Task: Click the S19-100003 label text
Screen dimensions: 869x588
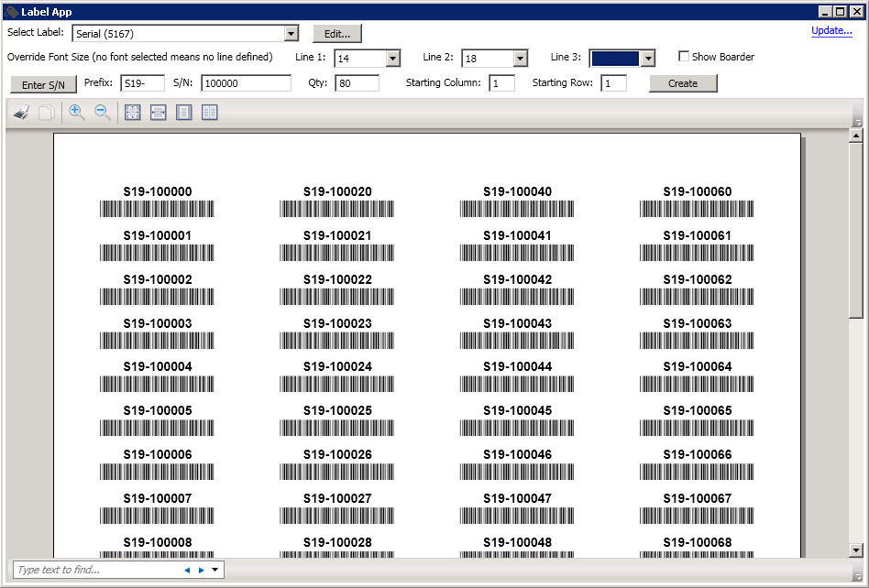Action: (x=158, y=323)
